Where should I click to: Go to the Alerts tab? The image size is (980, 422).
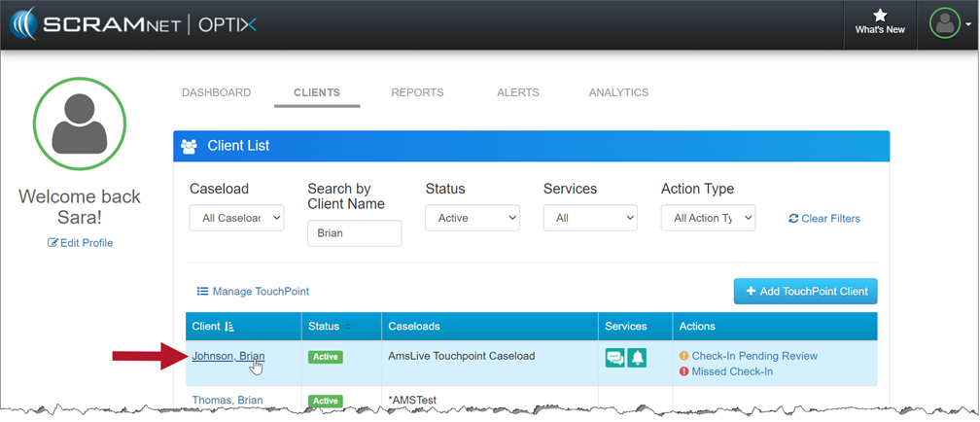(517, 92)
